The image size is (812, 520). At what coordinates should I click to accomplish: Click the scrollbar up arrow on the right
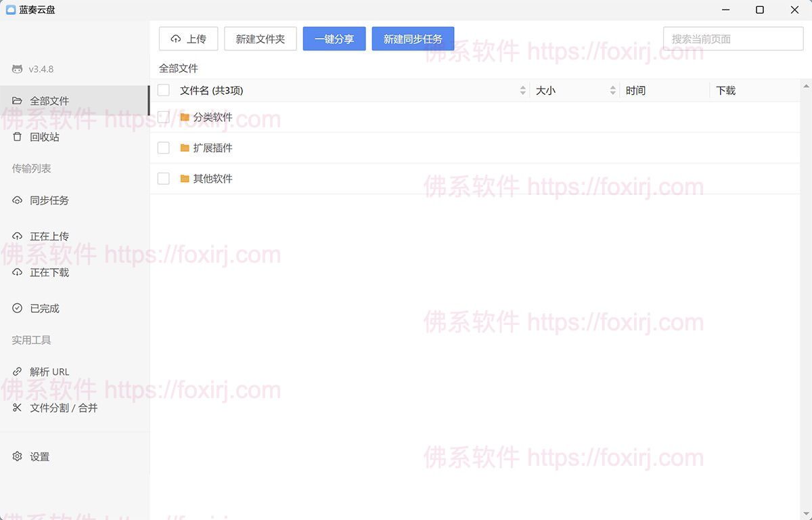click(x=807, y=86)
